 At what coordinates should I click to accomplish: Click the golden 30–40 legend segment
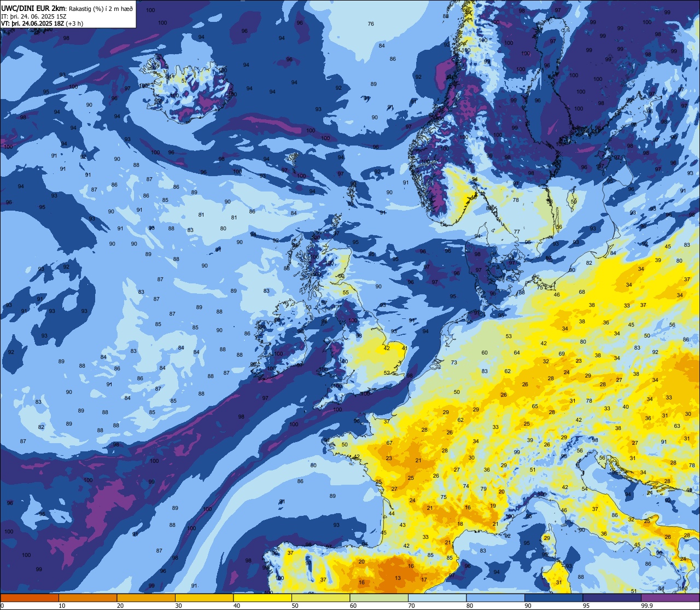pyautogui.click(x=204, y=598)
